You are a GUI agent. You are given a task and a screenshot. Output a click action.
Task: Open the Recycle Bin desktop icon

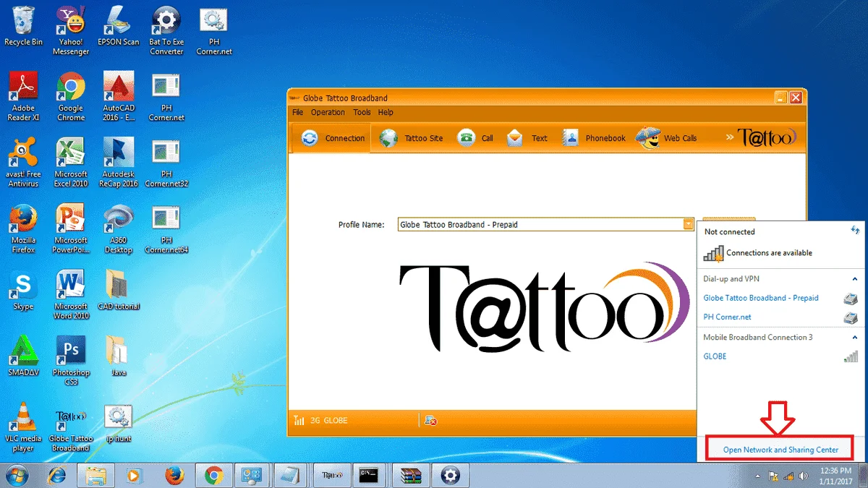pos(23,27)
